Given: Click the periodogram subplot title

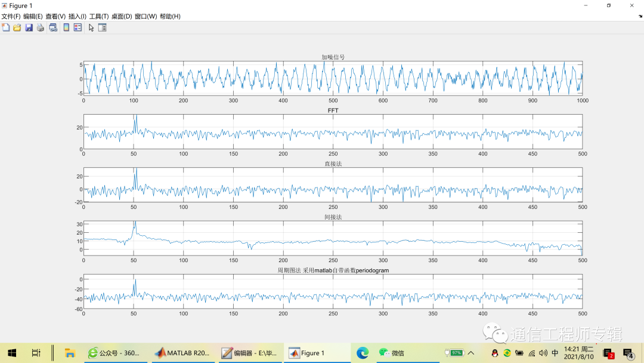Looking at the screenshot, I should [333, 270].
